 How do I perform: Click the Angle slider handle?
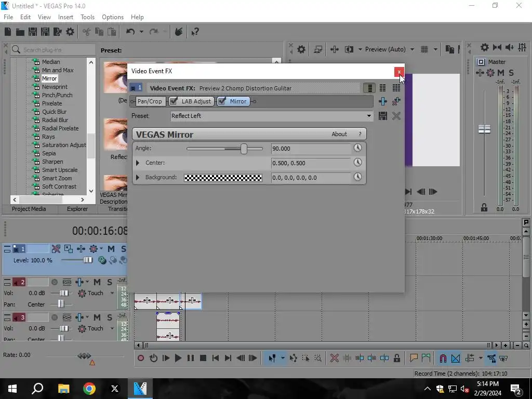click(x=244, y=149)
